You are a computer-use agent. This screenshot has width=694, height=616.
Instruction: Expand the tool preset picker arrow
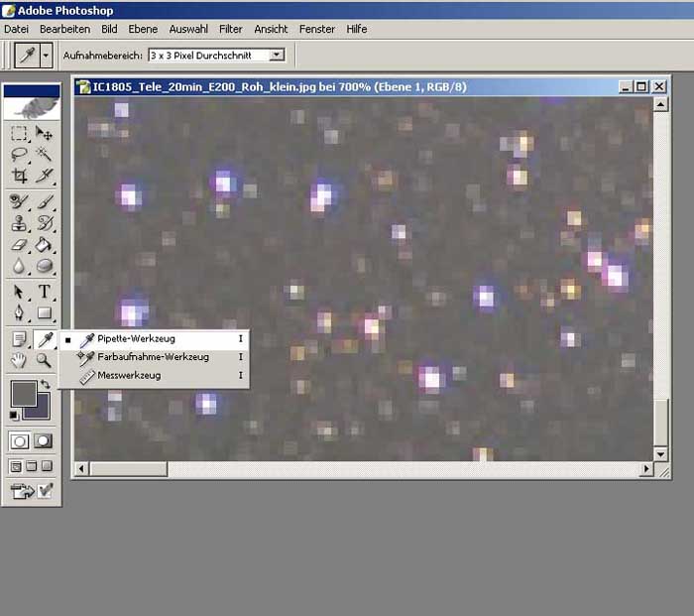[x=47, y=56]
